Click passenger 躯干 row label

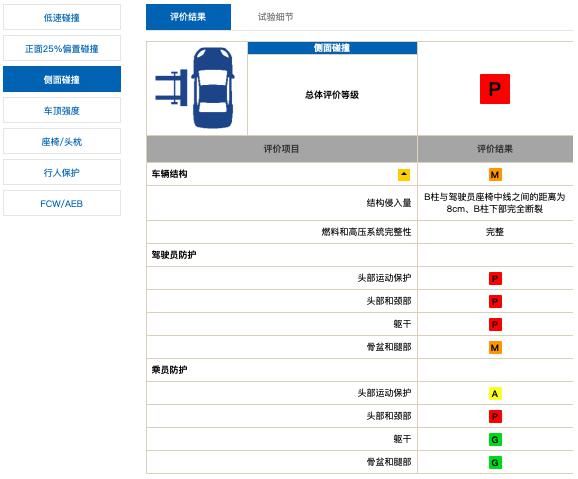pos(402,439)
